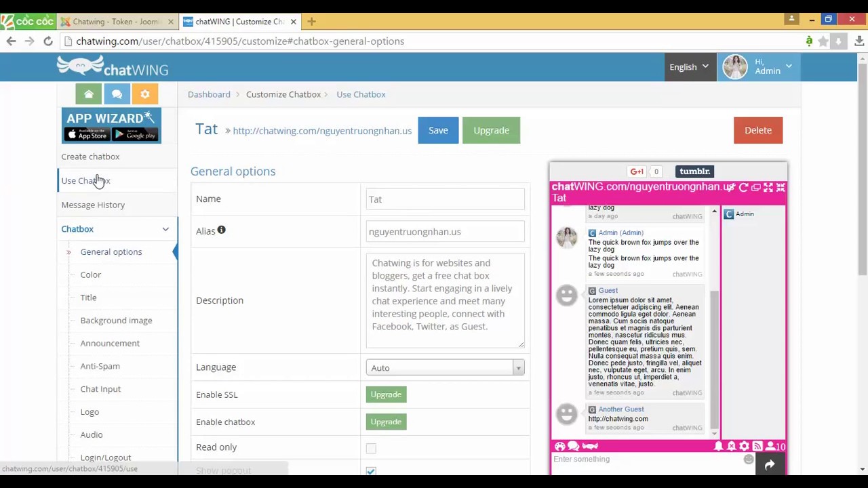Click the plug icon in chatbox header
The width and height of the screenshot is (868, 488).
coord(732,187)
